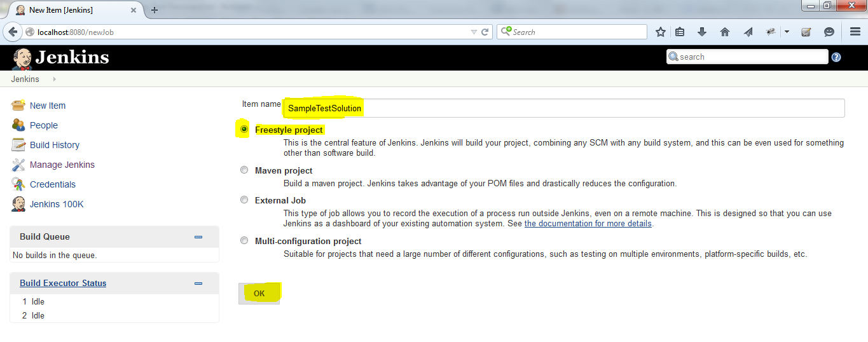Click the paper plane toolbar icon
This screenshot has width=868, height=342.
(748, 32)
